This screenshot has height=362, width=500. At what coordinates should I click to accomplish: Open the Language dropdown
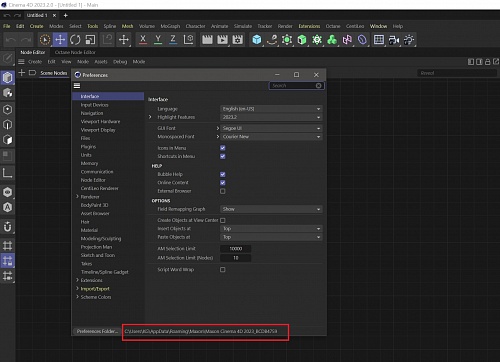pos(271,109)
